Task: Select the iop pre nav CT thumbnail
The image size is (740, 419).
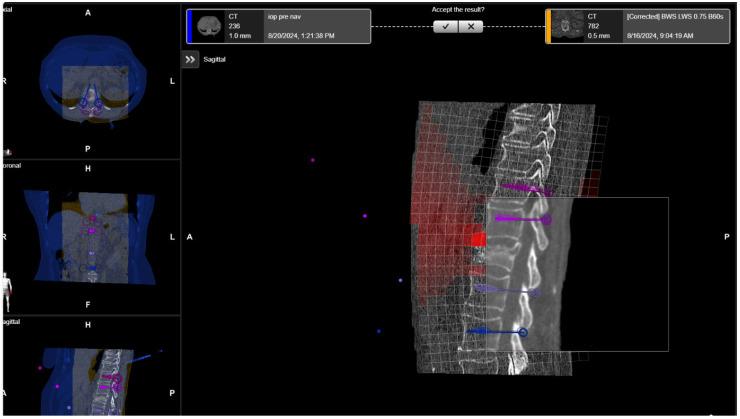Action: pos(211,26)
